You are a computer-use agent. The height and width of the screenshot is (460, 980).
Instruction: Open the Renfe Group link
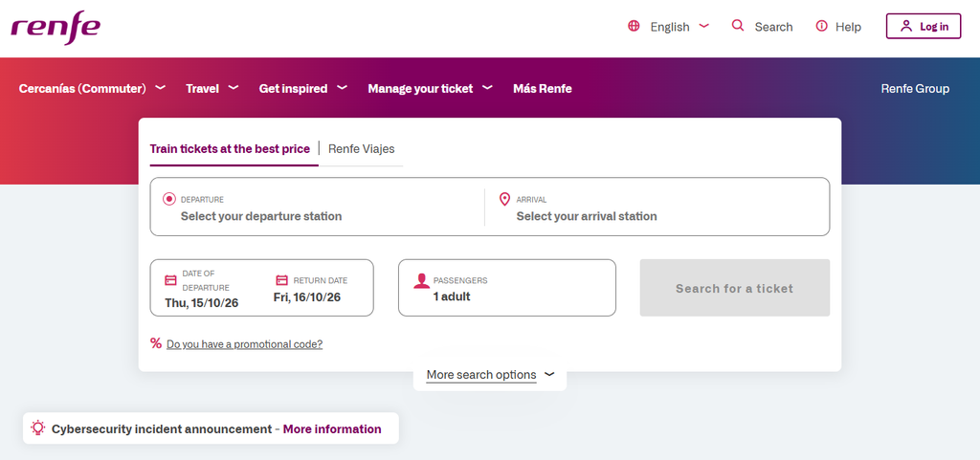(x=915, y=89)
